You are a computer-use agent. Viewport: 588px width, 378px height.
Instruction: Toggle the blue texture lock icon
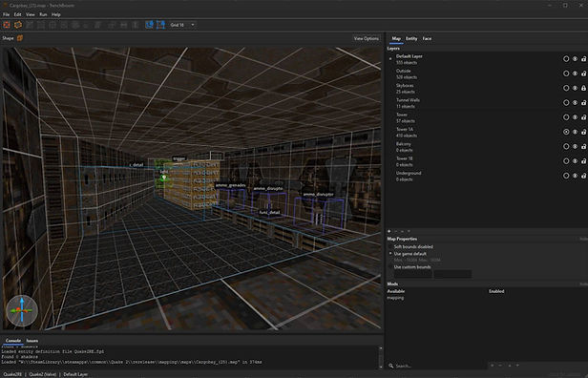(149, 25)
